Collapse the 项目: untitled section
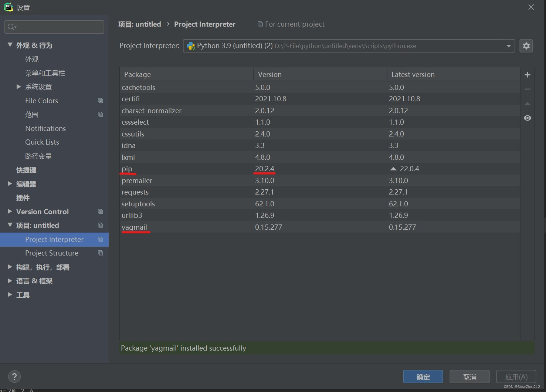This screenshot has width=546, height=392. (10, 225)
